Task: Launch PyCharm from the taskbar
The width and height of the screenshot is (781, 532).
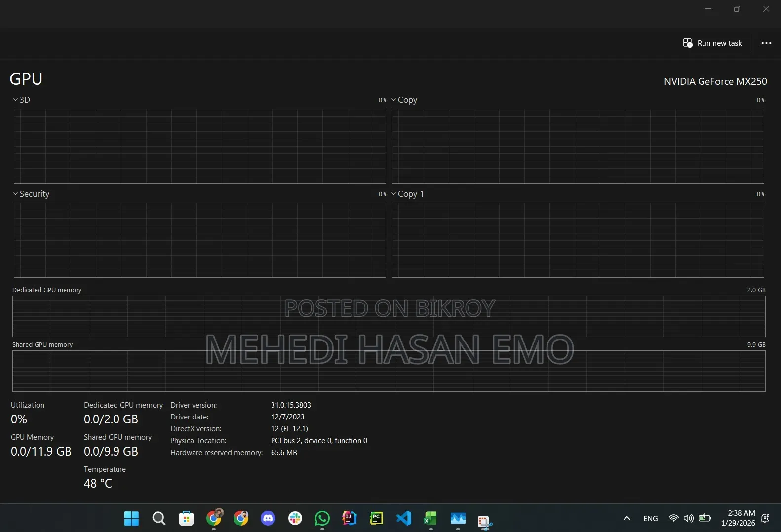Action: (x=377, y=518)
